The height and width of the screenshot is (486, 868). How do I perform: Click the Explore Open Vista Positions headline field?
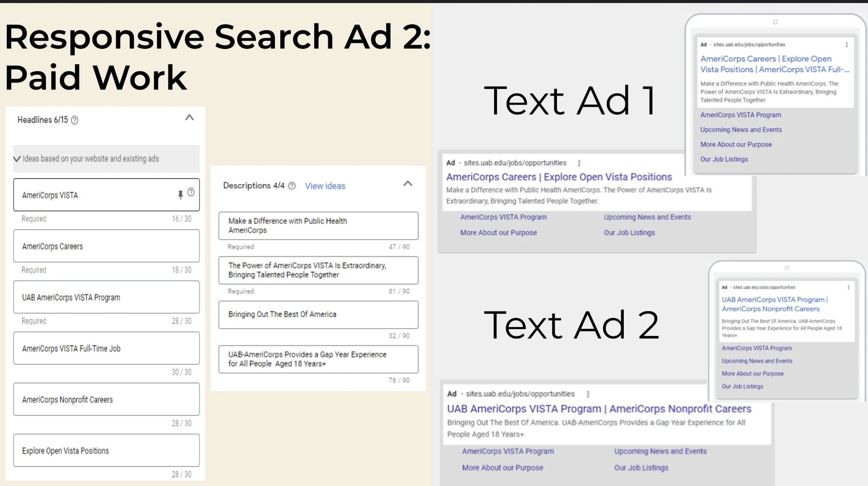106,450
